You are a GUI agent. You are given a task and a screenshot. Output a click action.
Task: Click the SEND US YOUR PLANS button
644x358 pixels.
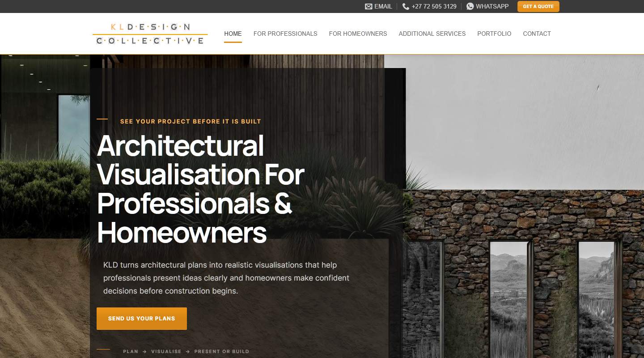142,319
